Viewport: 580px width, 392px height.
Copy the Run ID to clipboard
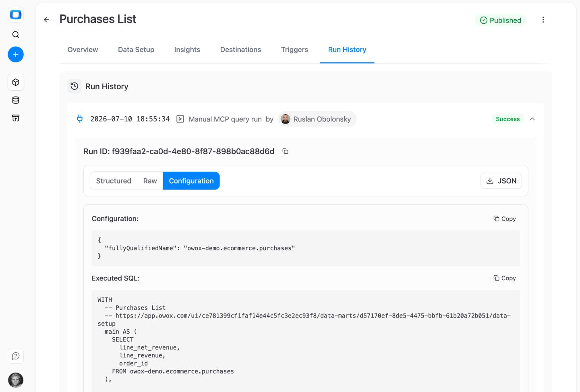coord(285,151)
